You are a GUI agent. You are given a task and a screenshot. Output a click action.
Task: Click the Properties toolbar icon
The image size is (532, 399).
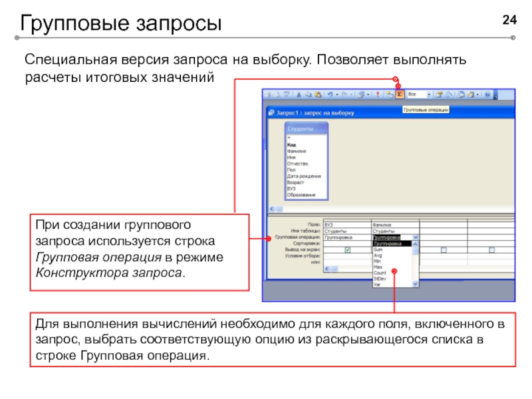[439, 94]
